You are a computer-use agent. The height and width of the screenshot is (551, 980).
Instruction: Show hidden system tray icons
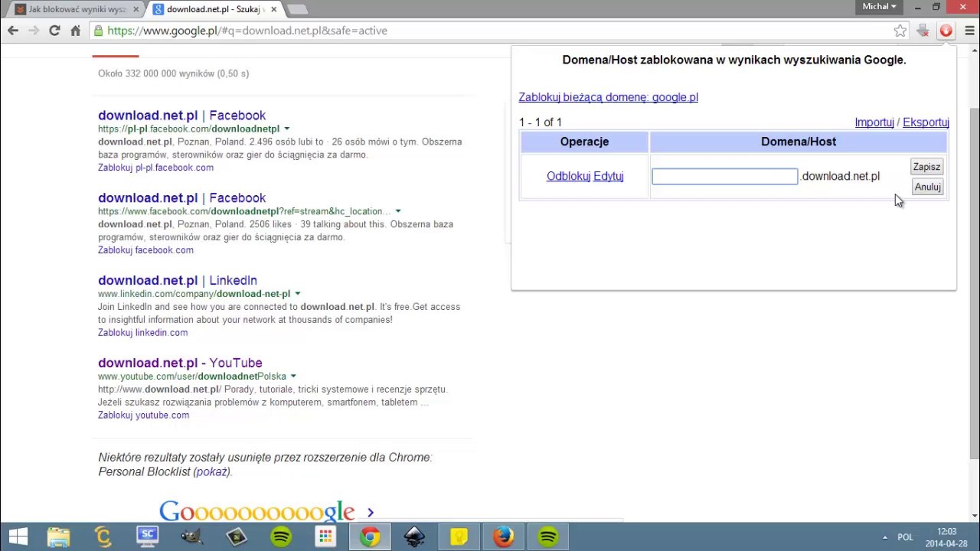(x=885, y=537)
